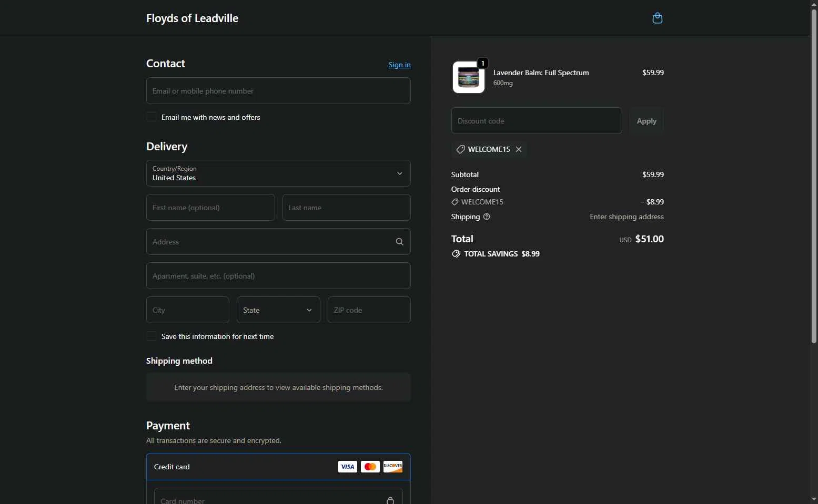Focus the Discount code field

tap(537, 121)
